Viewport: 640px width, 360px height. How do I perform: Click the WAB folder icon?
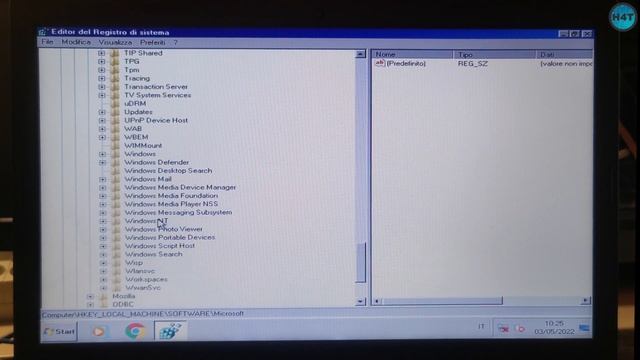tap(116, 129)
